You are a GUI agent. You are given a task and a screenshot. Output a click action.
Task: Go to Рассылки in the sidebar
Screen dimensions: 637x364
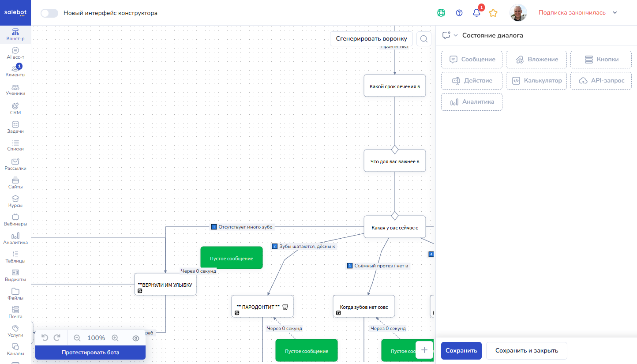(x=15, y=164)
